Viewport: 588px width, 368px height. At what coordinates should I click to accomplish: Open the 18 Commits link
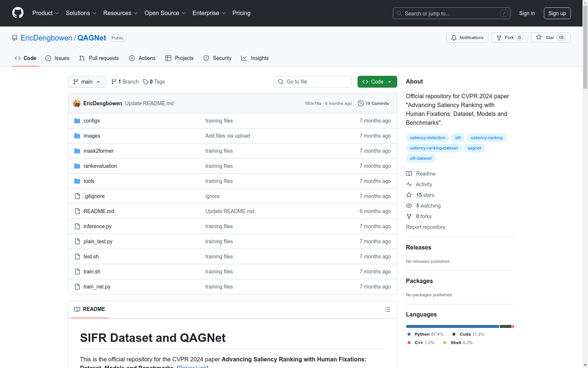(373, 103)
